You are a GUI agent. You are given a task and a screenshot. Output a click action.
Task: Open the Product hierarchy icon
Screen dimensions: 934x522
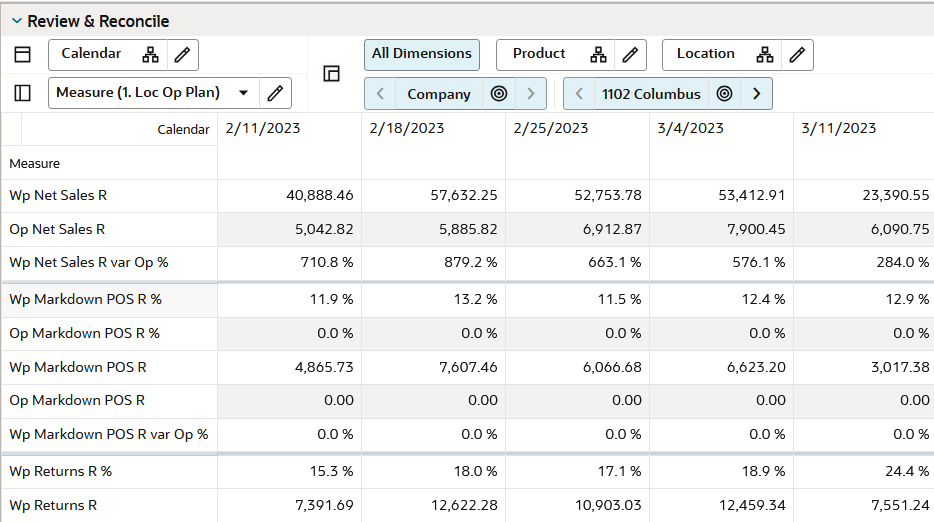(598, 55)
